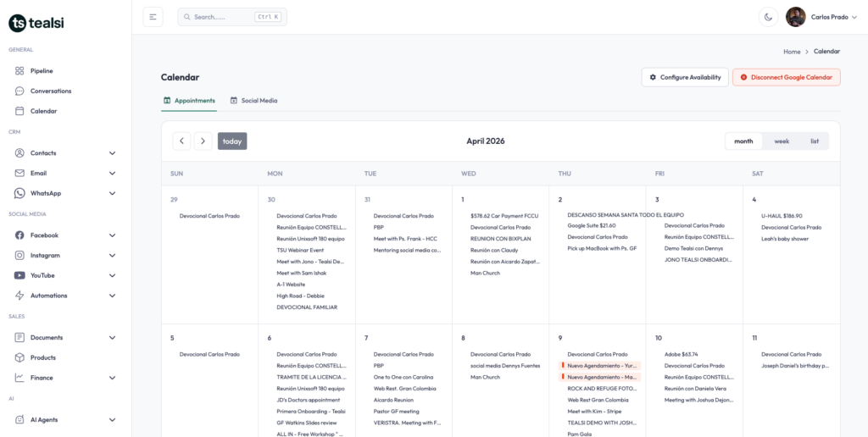Go to next month arrow

pyautogui.click(x=203, y=141)
